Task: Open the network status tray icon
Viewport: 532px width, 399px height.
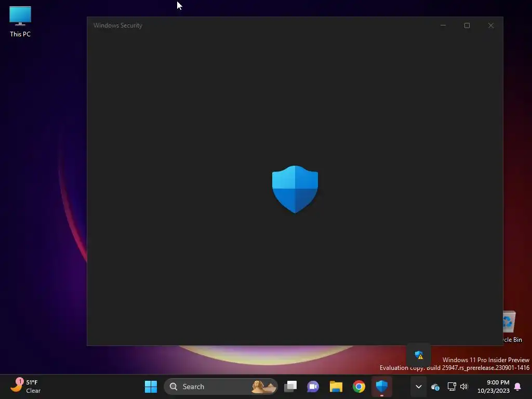Action: (451, 387)
